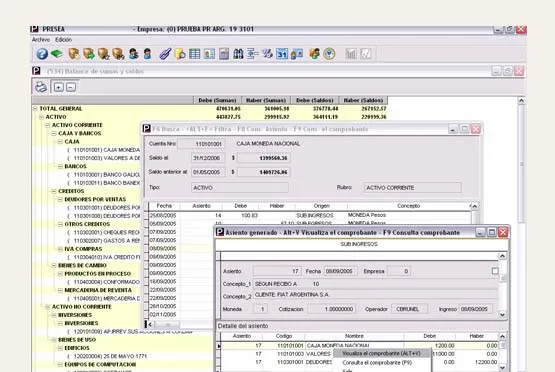The height and width of the screenshot is (372, 555).
Task: Click the round clock seal icon
Action: (x=329, y=54)
